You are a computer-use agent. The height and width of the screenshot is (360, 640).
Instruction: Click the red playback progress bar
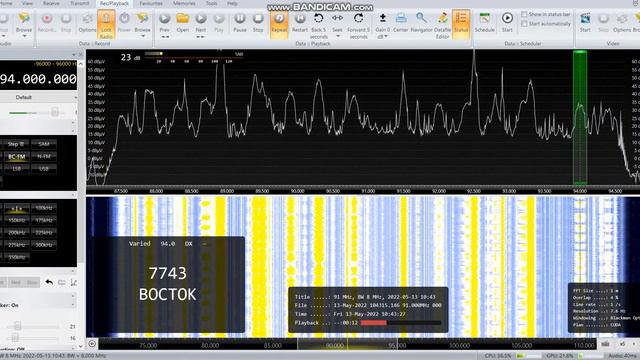373,323
